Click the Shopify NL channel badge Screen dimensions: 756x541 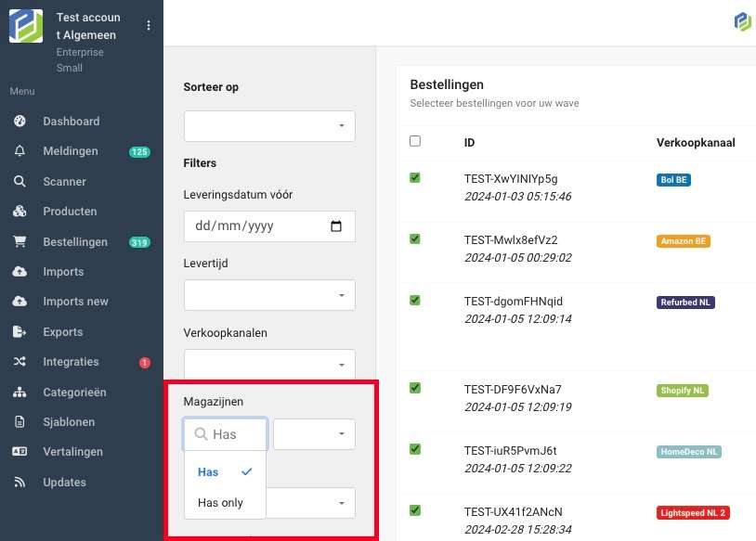pyautogui.click(x=683, y=391)
